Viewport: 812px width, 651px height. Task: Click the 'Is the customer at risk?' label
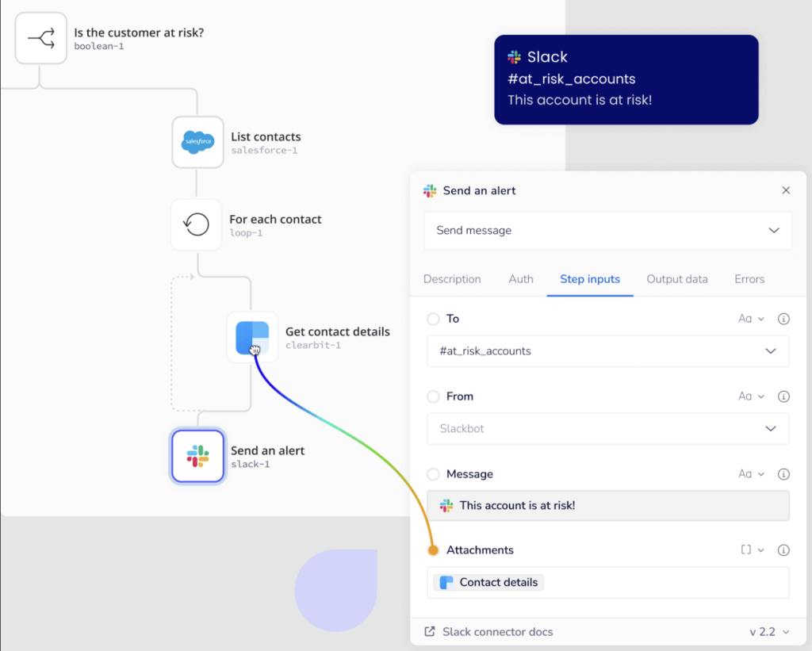139,33
